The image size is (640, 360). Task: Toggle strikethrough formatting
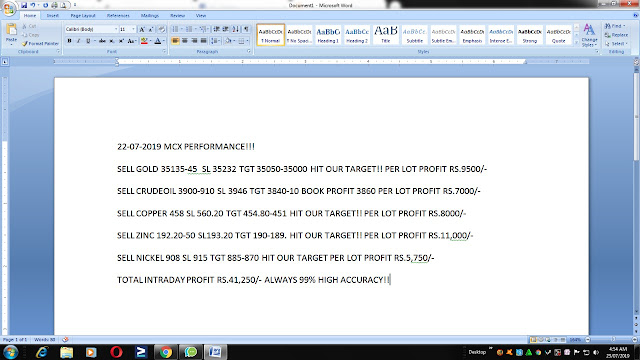102,41
